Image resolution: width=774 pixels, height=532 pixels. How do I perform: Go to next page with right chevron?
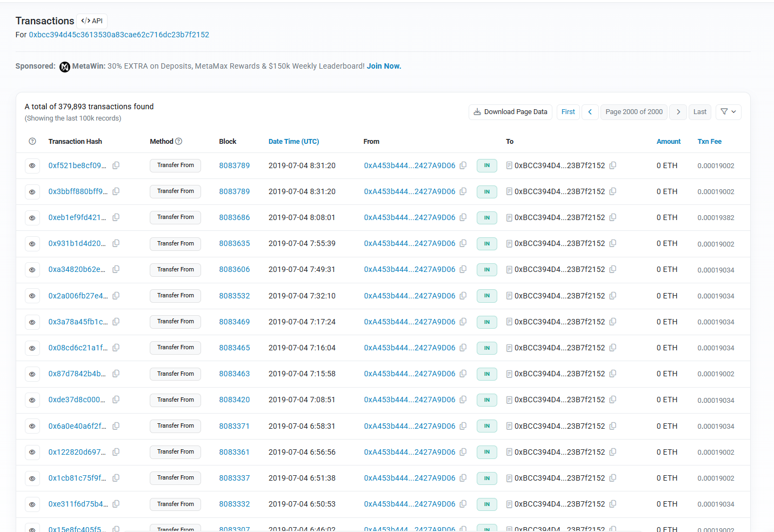(678, 112)
